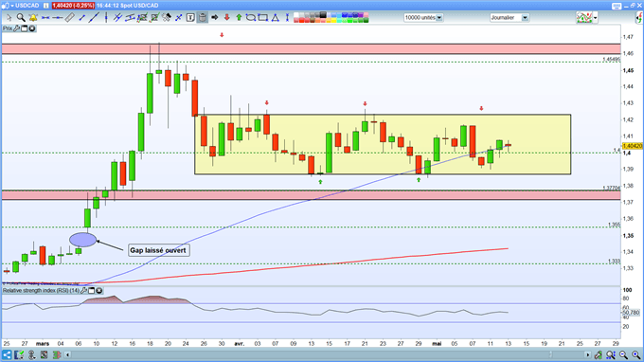Insert text with the T tool
Image resolution: width=644 pixels, height=362 pixels.
pos(190,18)
